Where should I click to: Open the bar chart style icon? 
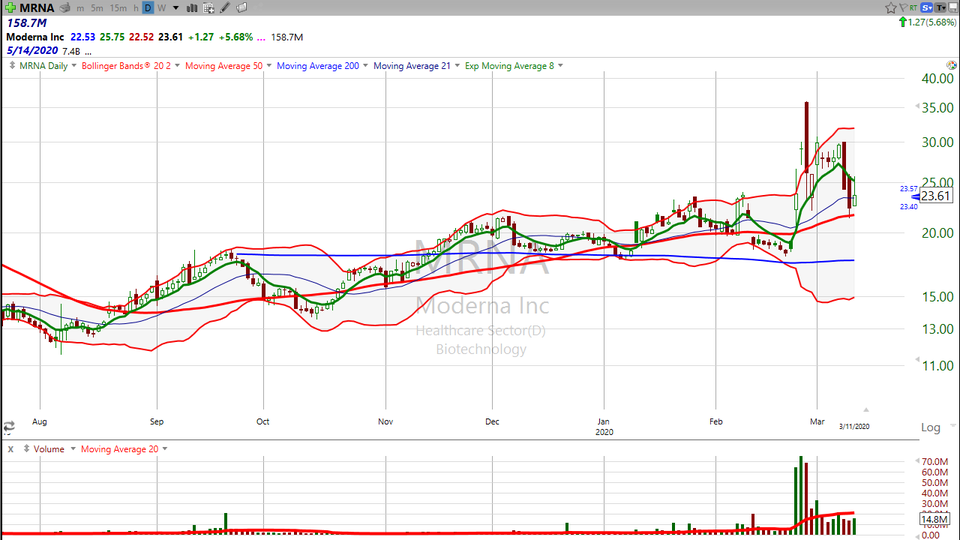(x=192, y=8)
